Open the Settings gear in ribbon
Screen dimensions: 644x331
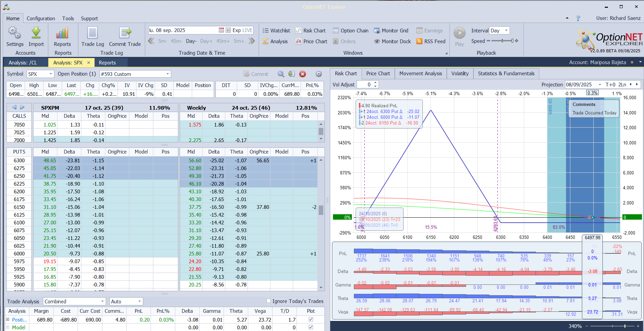[x=15, y=33]
